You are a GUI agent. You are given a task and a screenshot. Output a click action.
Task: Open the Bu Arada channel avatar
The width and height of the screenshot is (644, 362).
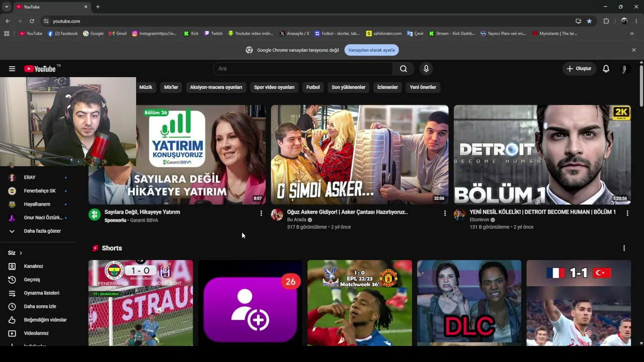(277, 215)
